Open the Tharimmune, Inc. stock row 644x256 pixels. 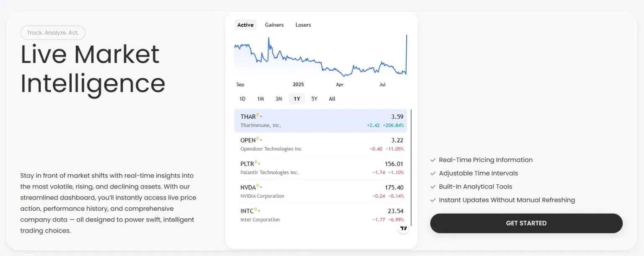pos(322,121)
